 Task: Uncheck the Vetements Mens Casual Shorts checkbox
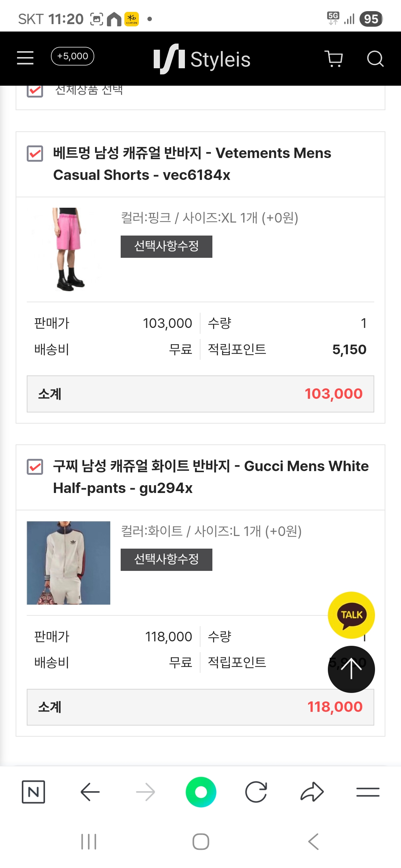pyautogui.click(x=35, y=154)
